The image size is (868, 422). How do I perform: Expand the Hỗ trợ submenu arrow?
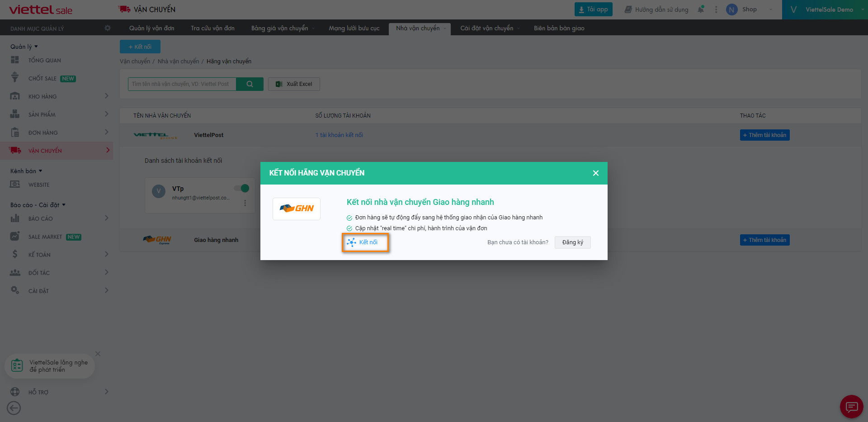pyautogui.click(x=107, y=392)
